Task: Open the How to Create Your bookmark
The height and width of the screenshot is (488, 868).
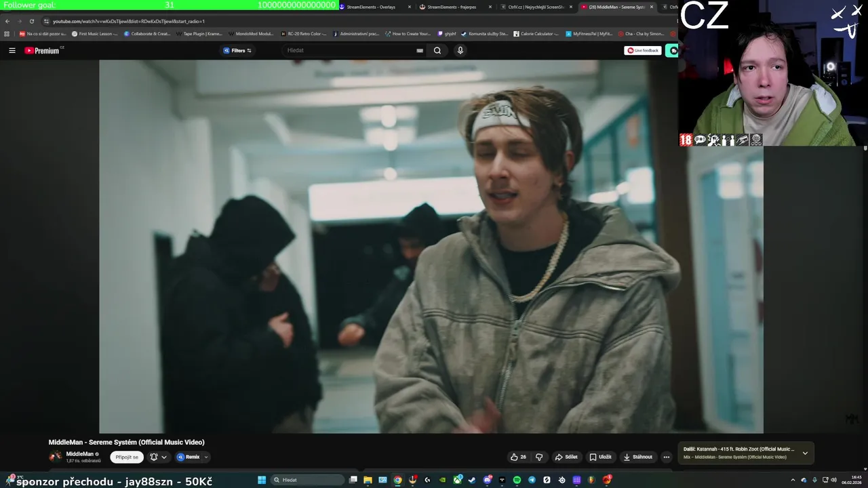Action: (408, 33)
